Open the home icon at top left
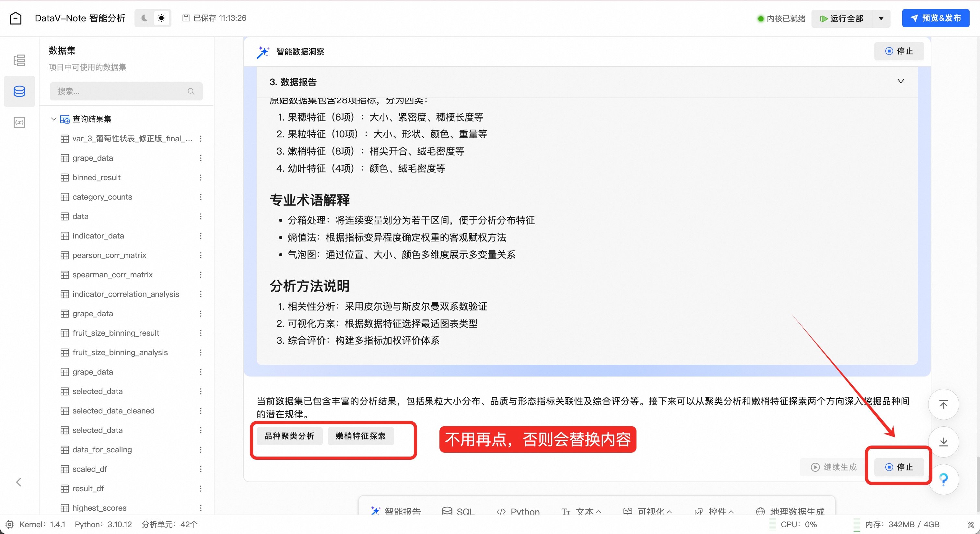Viewport: 980px width, 534px height. 16,18
